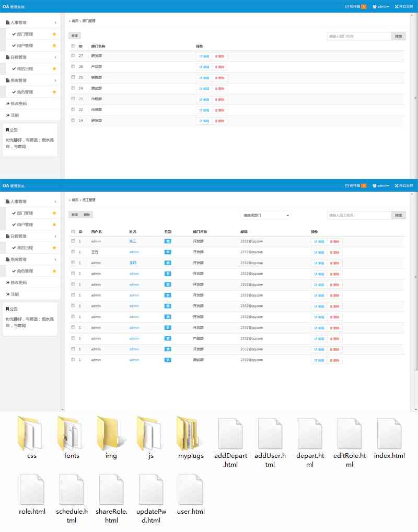Click the edit button for department ID 27
418x532 pixels.
pyautogui.click(x=203, y=56)
